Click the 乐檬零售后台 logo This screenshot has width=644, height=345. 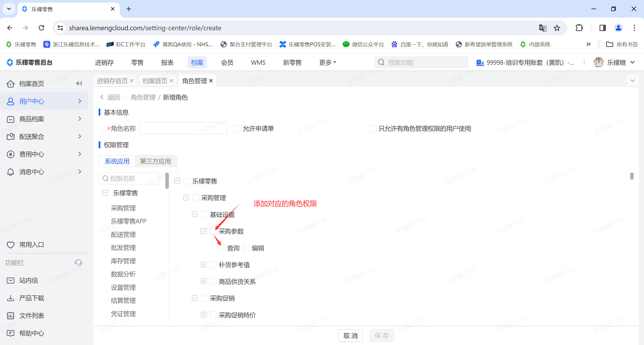click(x=29, y=62)
